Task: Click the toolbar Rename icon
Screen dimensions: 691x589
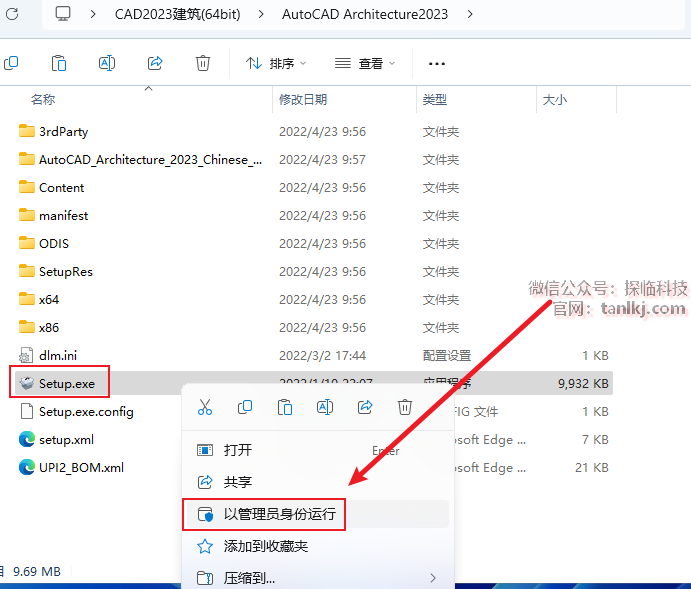Action: coord(107,63)
